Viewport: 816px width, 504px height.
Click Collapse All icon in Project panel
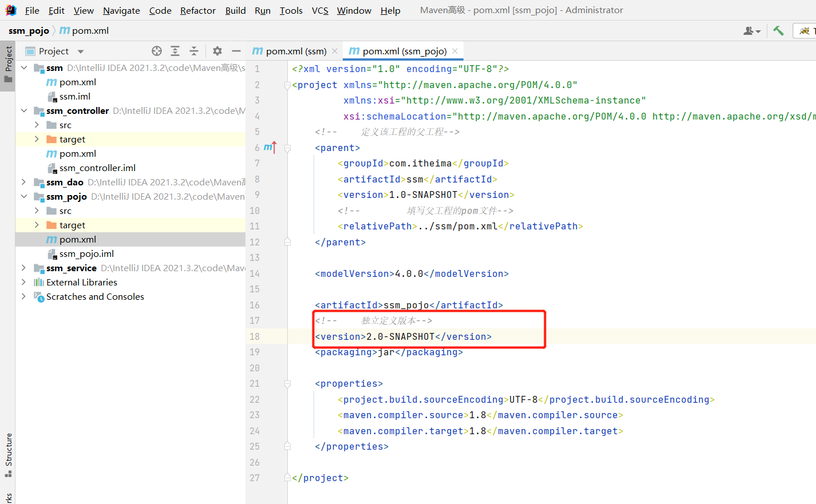coord(194,51)
